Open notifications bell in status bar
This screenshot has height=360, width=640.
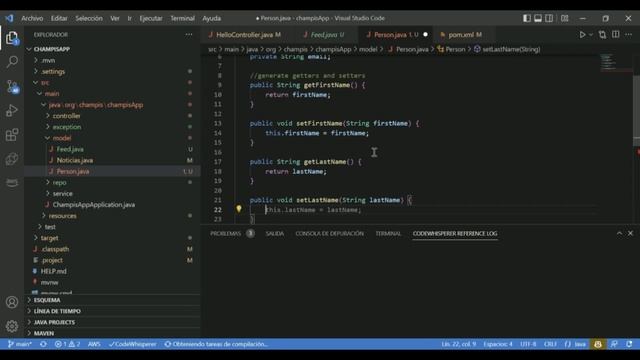[x=629, y=344]
